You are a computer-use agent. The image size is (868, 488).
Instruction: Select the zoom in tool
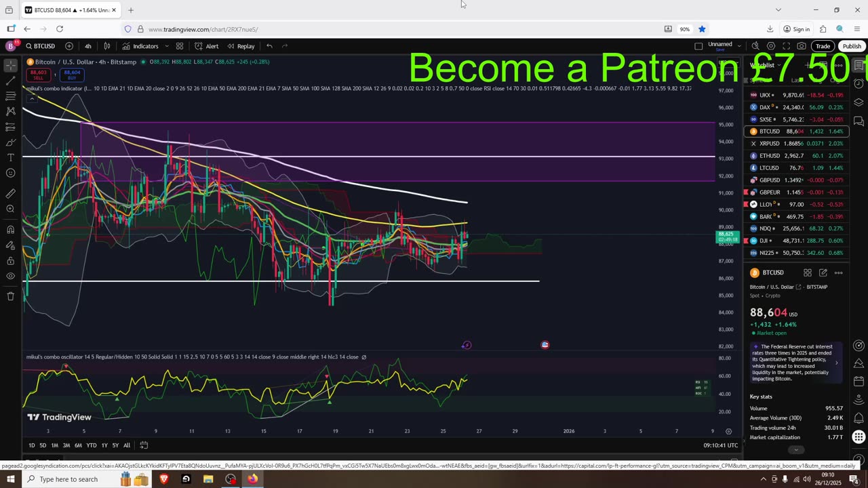[x=10, y=209]
